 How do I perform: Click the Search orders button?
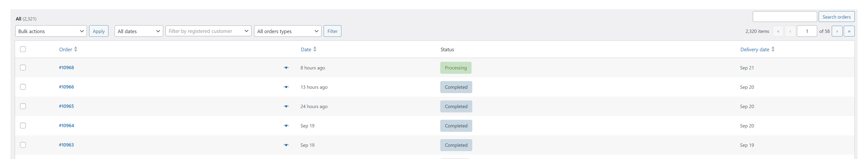(x=836, y=17)
